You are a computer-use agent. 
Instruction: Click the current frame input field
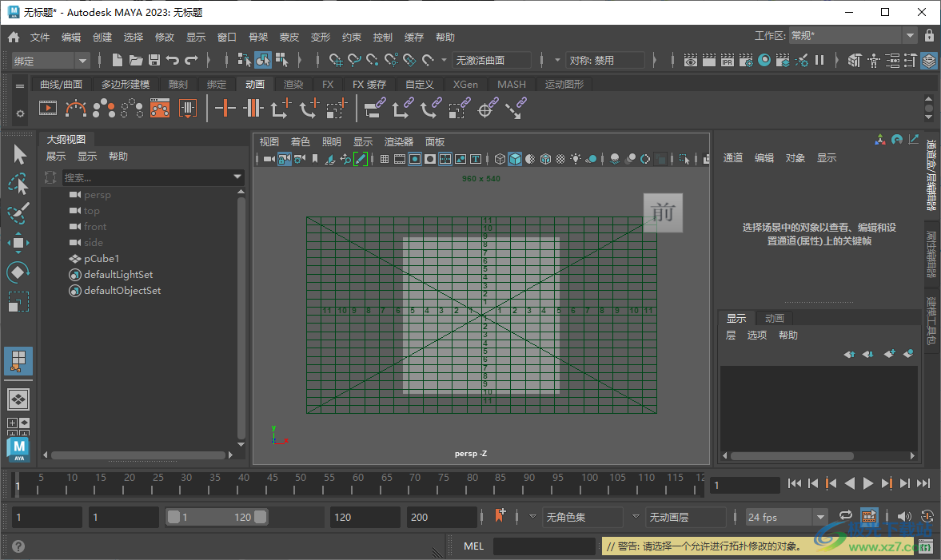pos(745,484)
